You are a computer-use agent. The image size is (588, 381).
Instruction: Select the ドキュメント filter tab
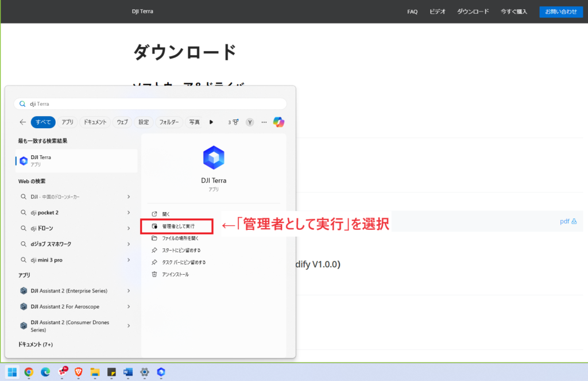point(95,122)
